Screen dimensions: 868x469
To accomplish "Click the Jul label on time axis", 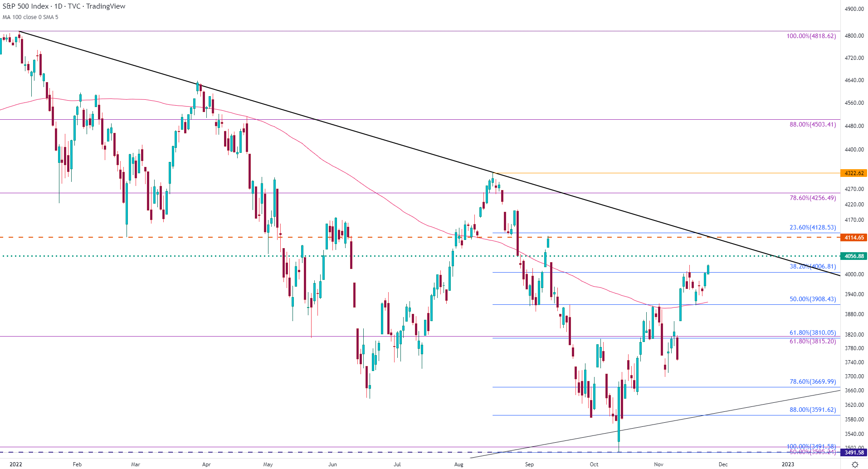I will click(397, 464).
